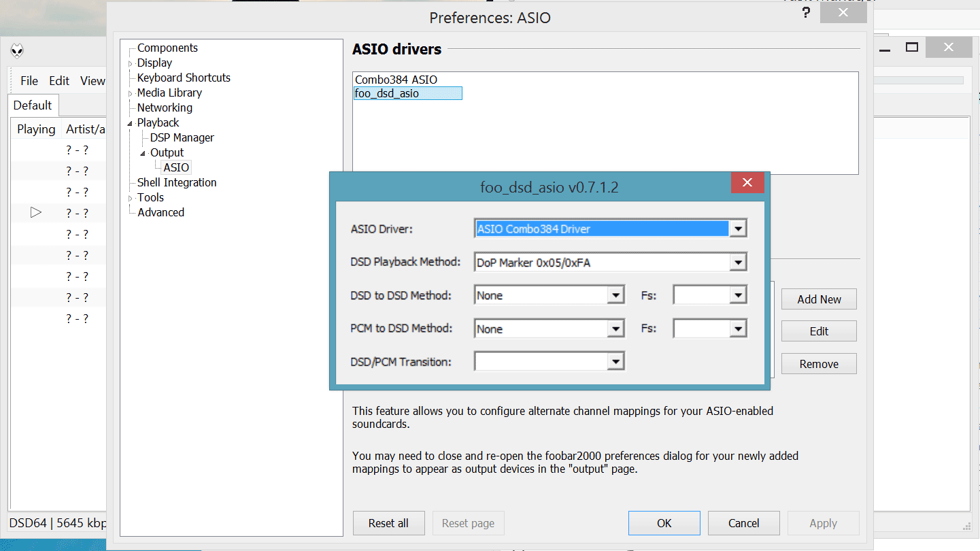Select foo_dsd_asio in the drivers list
Screen dimensions: 980x551
coord(407,93)
